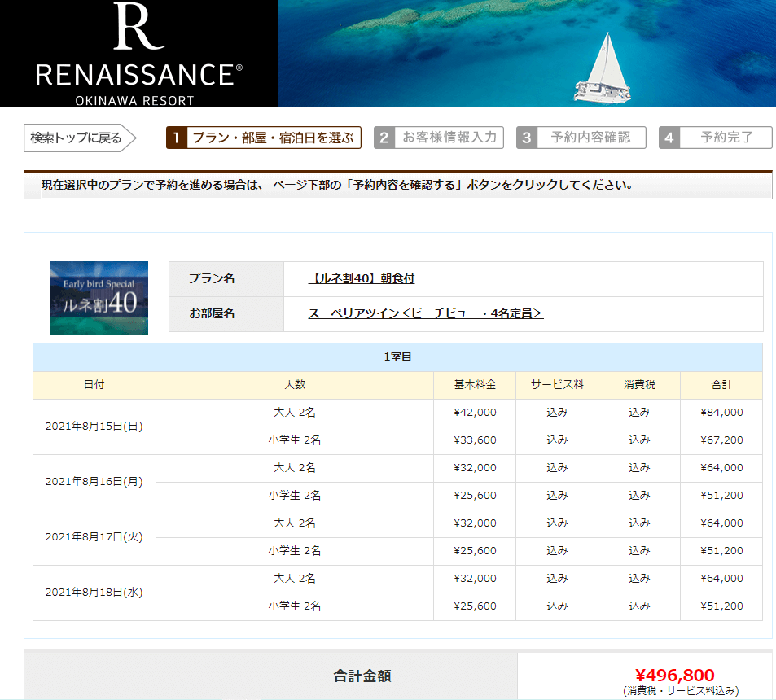Click the sailboat banner image
Image resolution: width=776 pixels, height=700 pixels.
[527, 54]
